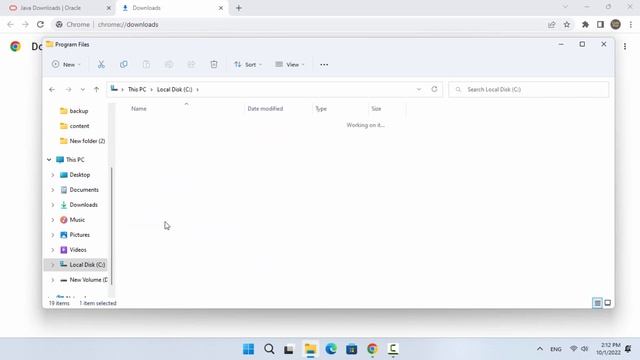
Task: Sort files by the Size column
Action: [x=376, y=109]
